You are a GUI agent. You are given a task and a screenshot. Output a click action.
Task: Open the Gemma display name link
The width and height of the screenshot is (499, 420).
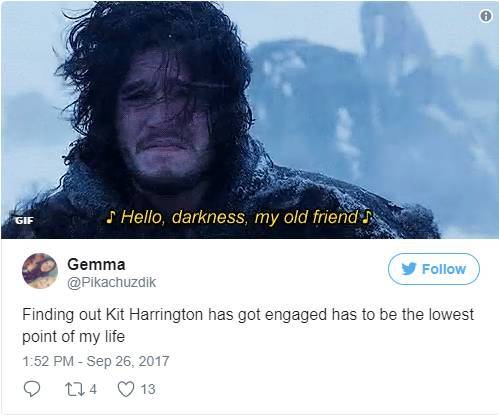(x=96, y=264)
